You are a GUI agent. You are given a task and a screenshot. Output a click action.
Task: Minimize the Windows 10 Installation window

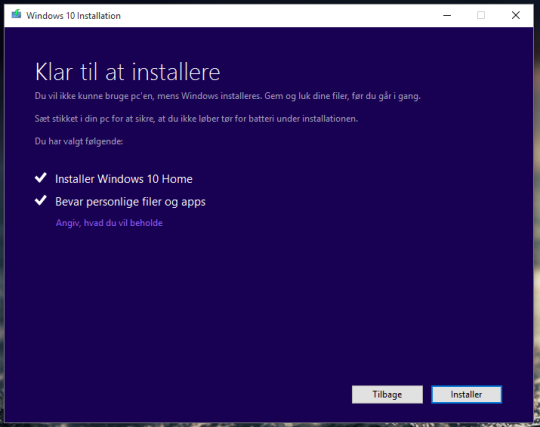click(447, 15)
